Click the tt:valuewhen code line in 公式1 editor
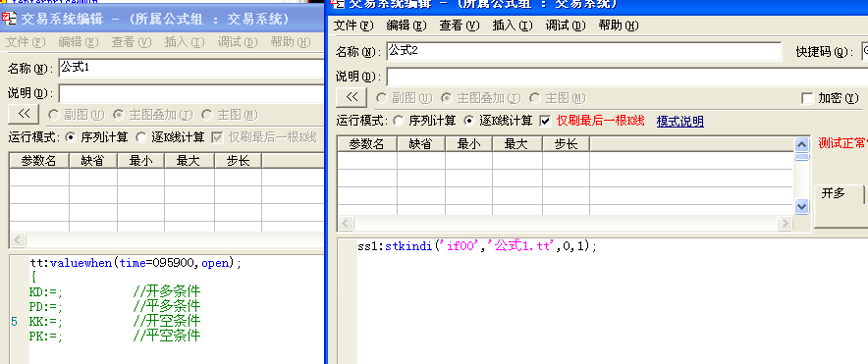Screen dimensions: 868x364 (x=136, y=263)
